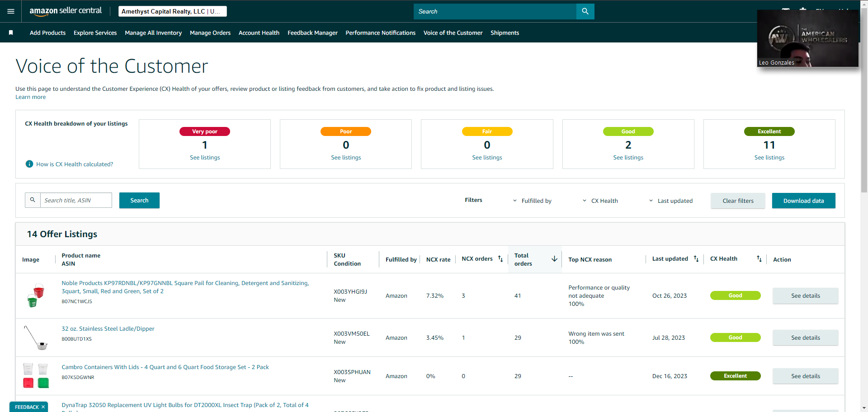Open Cambro Containers With Lids product link
Viewport: 868px width, 412px height.
(x=165, y=367)
